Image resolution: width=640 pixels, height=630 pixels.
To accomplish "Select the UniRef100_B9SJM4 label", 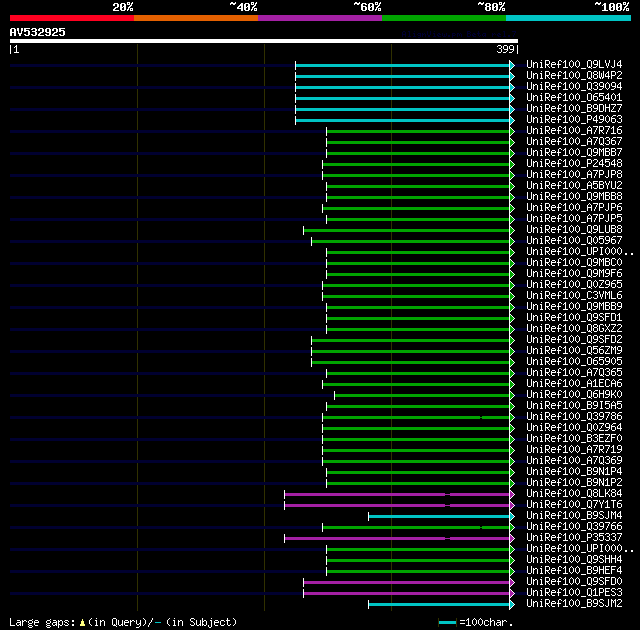I will click(x=574, y=516).
